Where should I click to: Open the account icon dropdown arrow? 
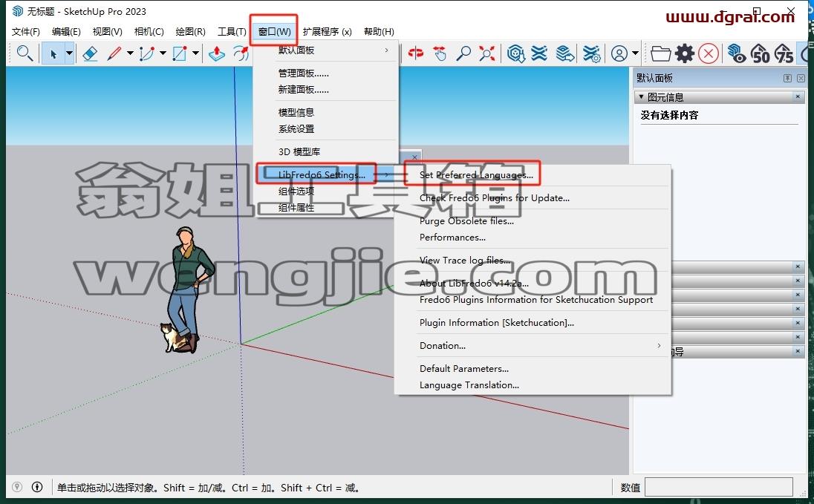635,53
